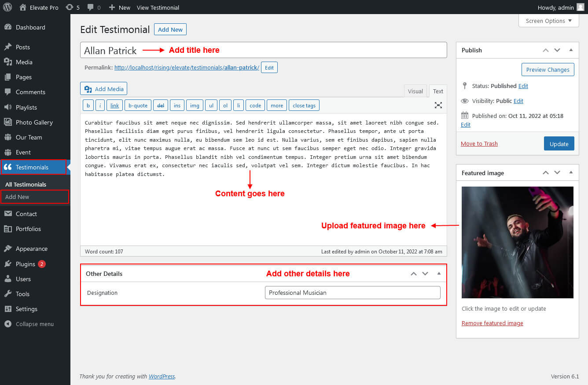Open the Our Team menu
Image resolution: width=588 pixels, height=385 pixels.
[29, 137]
